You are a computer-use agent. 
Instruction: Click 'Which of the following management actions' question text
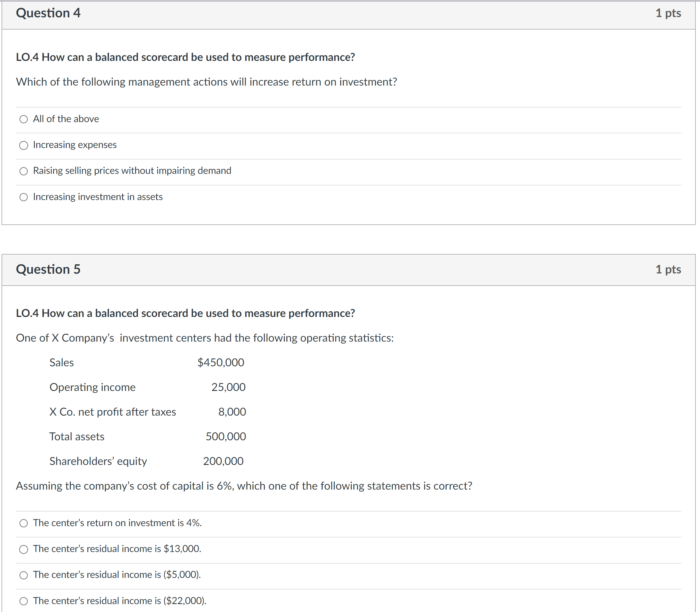206,82
